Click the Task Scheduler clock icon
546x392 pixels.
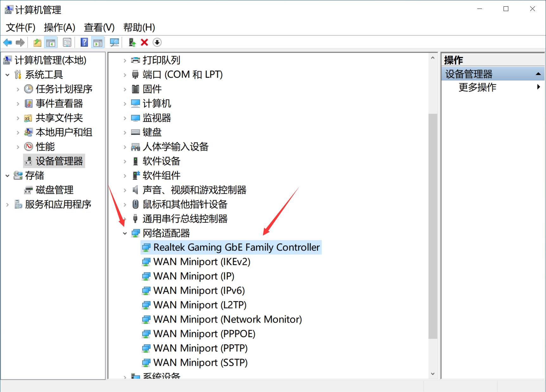point(29,89)
